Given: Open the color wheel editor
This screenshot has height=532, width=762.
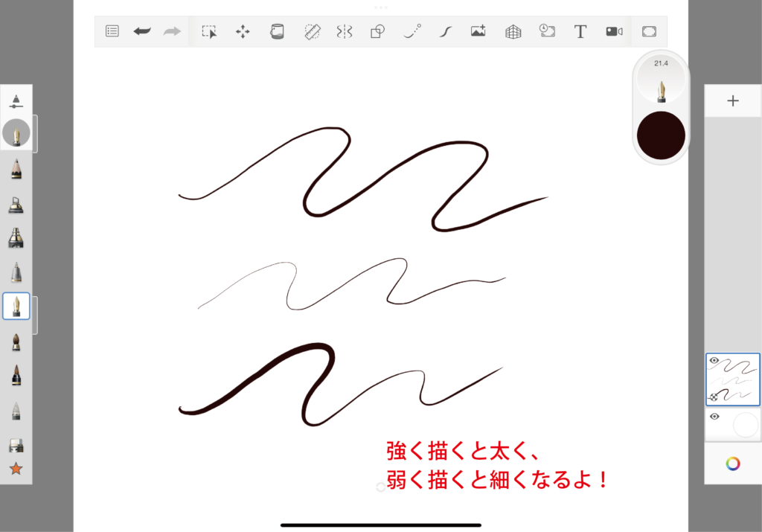Looking at the screenshot, I should [733, 464].
